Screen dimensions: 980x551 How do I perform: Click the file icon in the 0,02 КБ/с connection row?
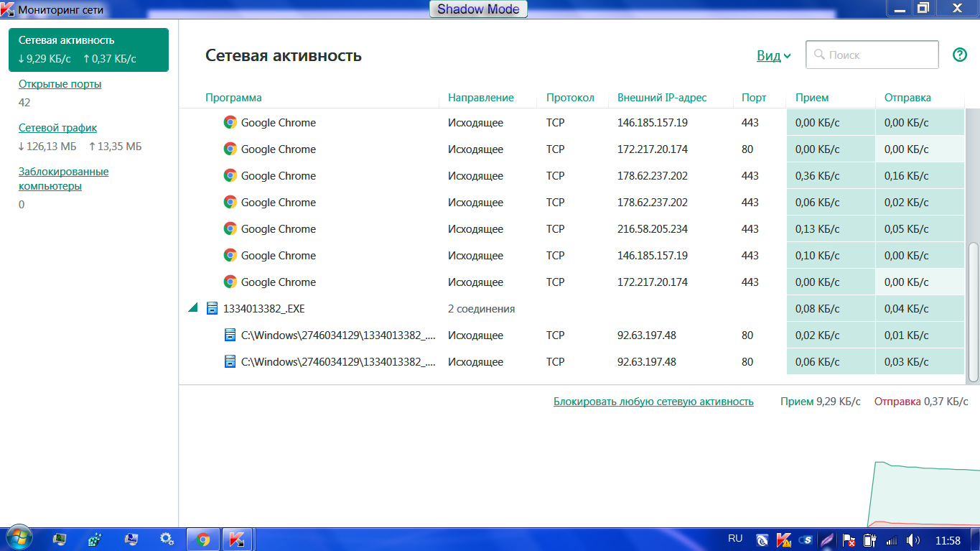tap(230, 335)
